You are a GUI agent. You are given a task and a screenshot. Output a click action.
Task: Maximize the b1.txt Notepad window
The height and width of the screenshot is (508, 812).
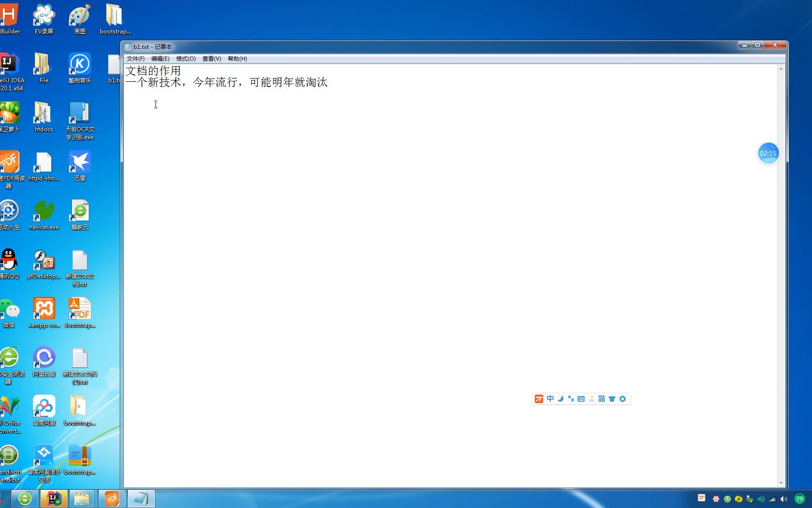point(757,45)
